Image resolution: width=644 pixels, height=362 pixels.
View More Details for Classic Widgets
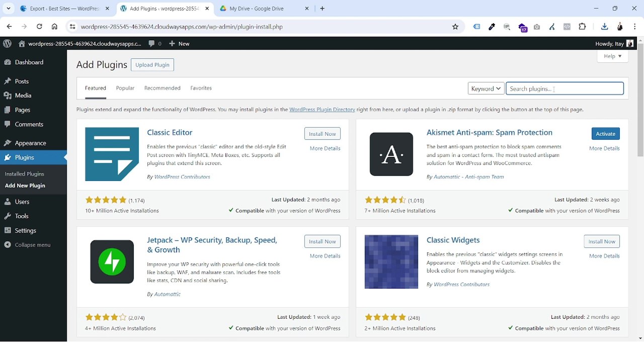(605, 256)
